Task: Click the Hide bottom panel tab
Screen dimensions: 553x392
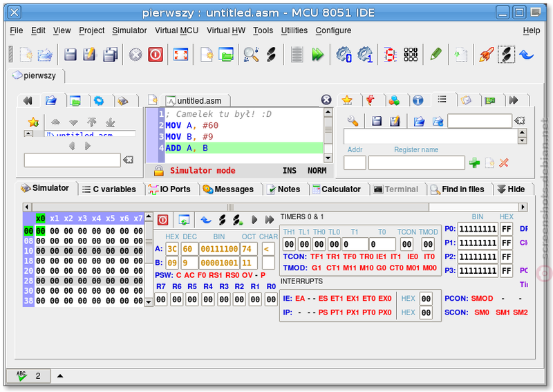Action: coord(512,189)
